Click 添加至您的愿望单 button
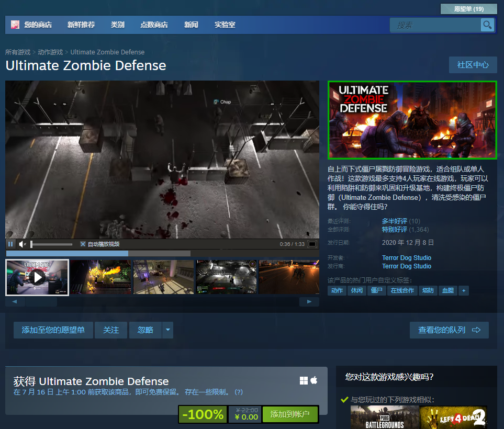Viewport: 504px width, 429px height. (x=53, y=330)
